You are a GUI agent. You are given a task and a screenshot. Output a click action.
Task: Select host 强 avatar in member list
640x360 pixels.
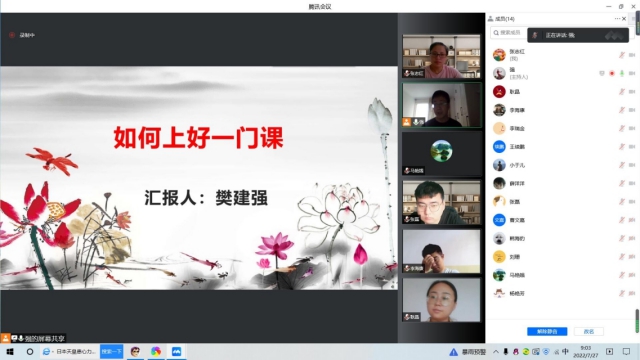tap(499, 73)
